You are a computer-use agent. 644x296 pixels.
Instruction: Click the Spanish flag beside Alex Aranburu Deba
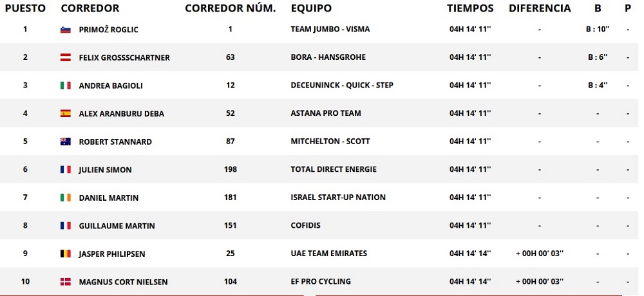(x=65, y=113)
